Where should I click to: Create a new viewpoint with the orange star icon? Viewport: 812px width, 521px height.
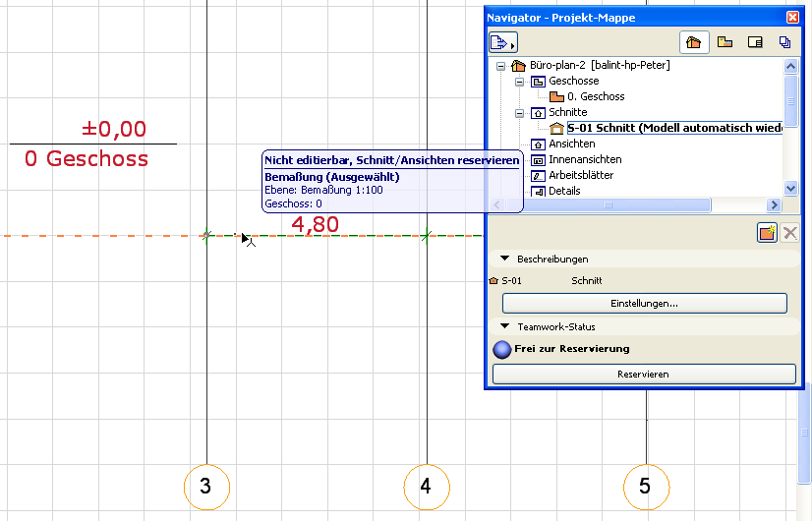(767, 233)
